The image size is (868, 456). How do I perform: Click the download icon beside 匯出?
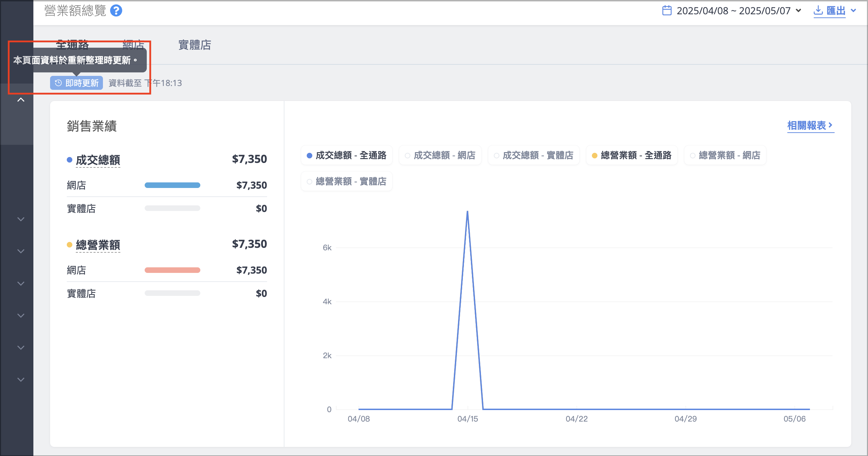pos(818,10)
